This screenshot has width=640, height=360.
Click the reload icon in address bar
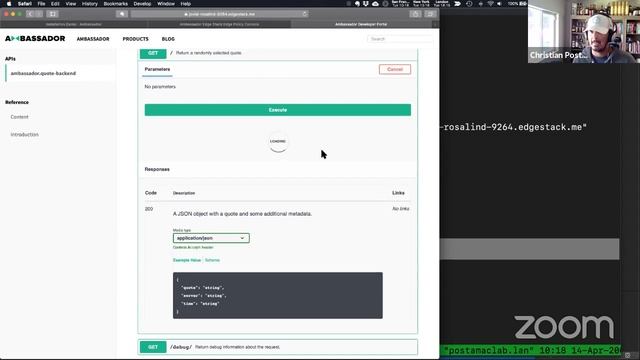point(304,14)
